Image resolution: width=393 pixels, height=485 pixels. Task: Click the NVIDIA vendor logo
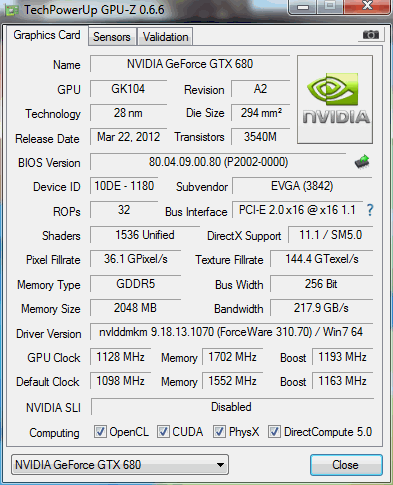[x=335, y=100]
